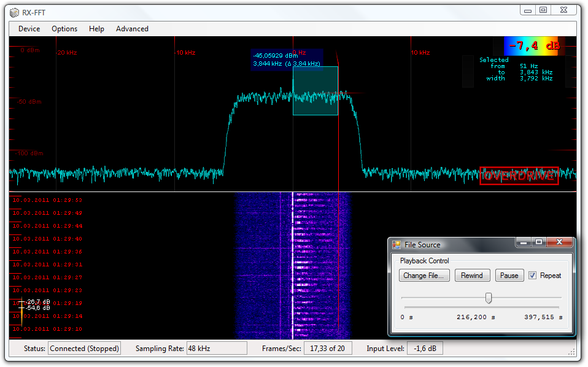The width and height of the screenshot is (588, 367).
Task: Click the 397,515 s total duration value
Action: pyautogui.click(x=543, y=317)
